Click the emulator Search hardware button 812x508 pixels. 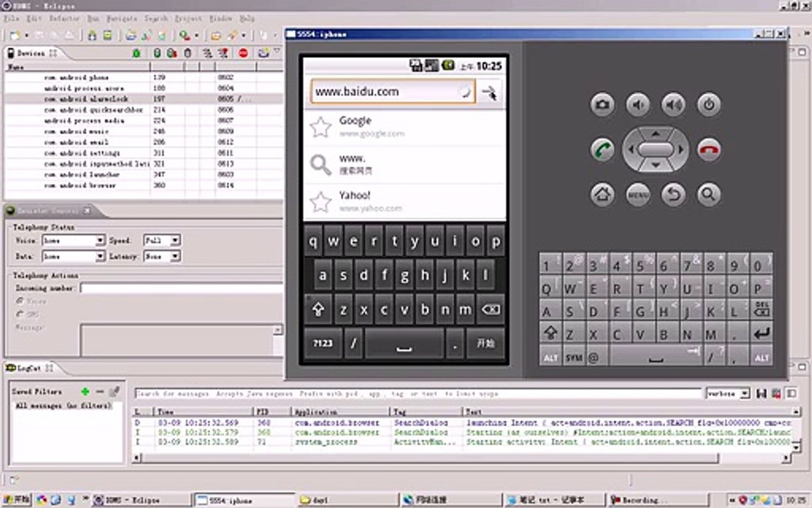pos(709,195)
